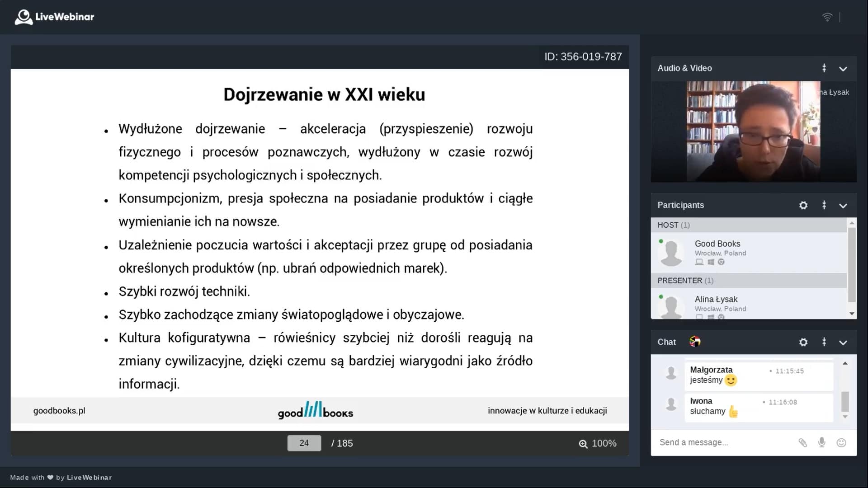This screenshot has height=488, width=868.
Task: Click the LiveWebinar logo
Action: pyautogui.click(x=54, y=17)
